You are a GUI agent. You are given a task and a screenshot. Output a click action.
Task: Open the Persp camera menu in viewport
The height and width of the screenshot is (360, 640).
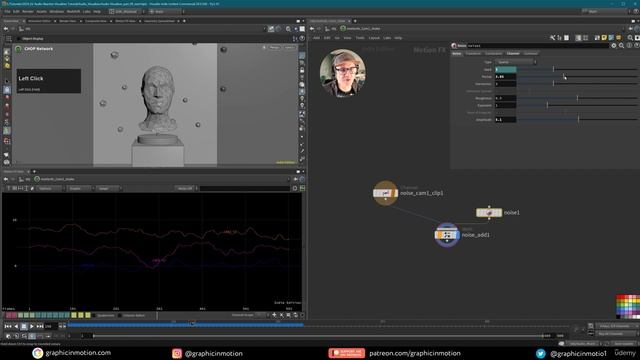point(275,48)
